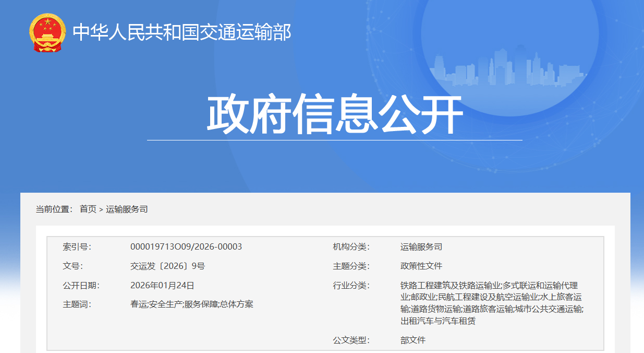Click the 公开日期： label

81,285
